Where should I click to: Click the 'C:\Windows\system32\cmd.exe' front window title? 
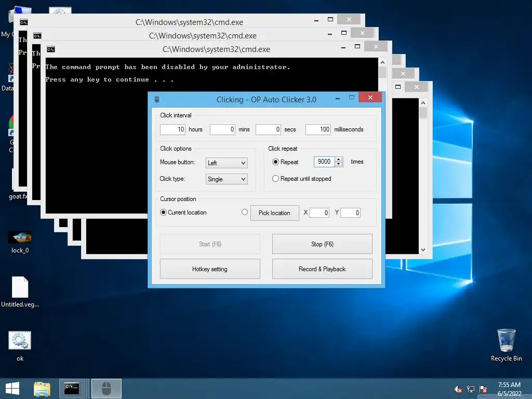217,49
